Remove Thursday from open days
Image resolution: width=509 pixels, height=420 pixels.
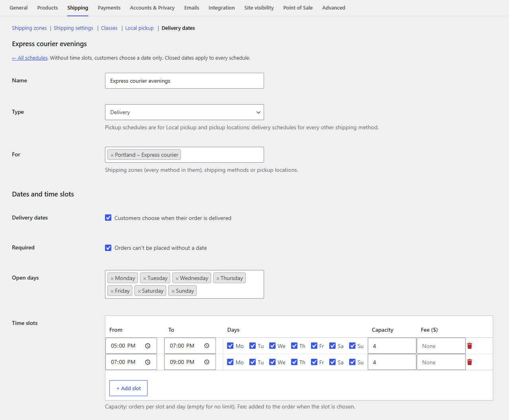[218, 278]
